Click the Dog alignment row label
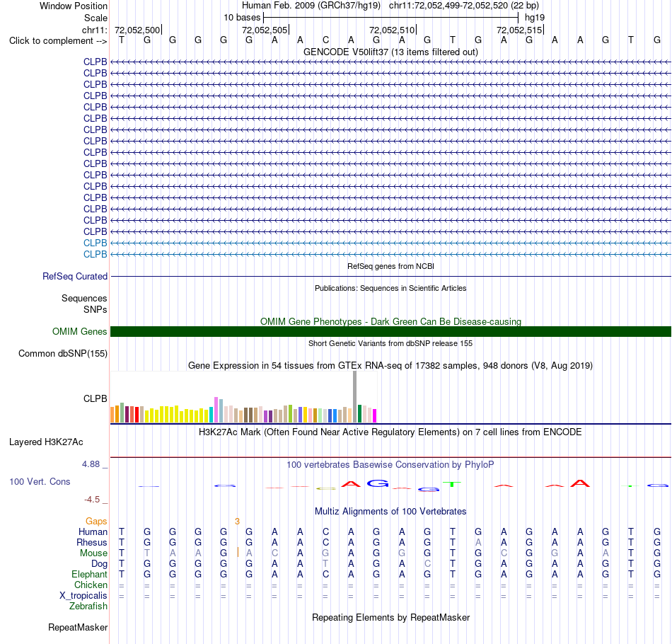Screen dimensions: 672x644 [x=100, y=564]
